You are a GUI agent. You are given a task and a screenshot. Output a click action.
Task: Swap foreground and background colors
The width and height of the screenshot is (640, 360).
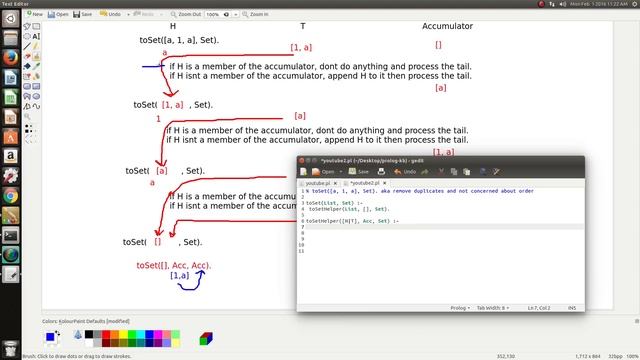58,334
